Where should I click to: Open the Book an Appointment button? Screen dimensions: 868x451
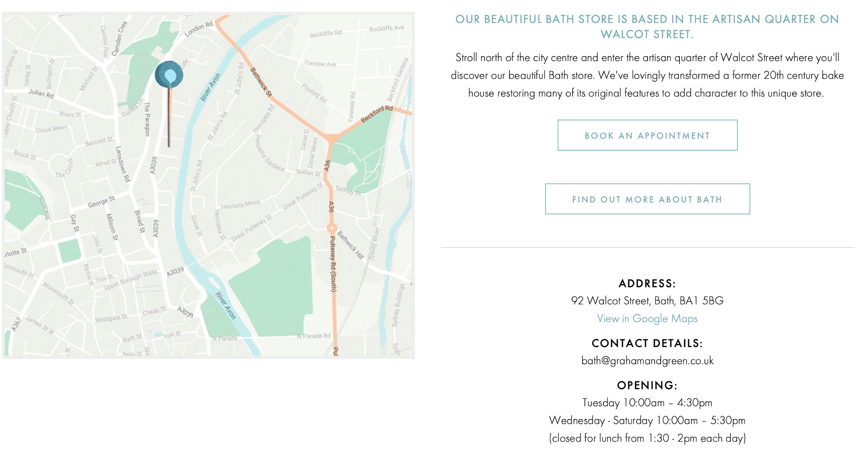pyautogui.click(x=647, y=135)
